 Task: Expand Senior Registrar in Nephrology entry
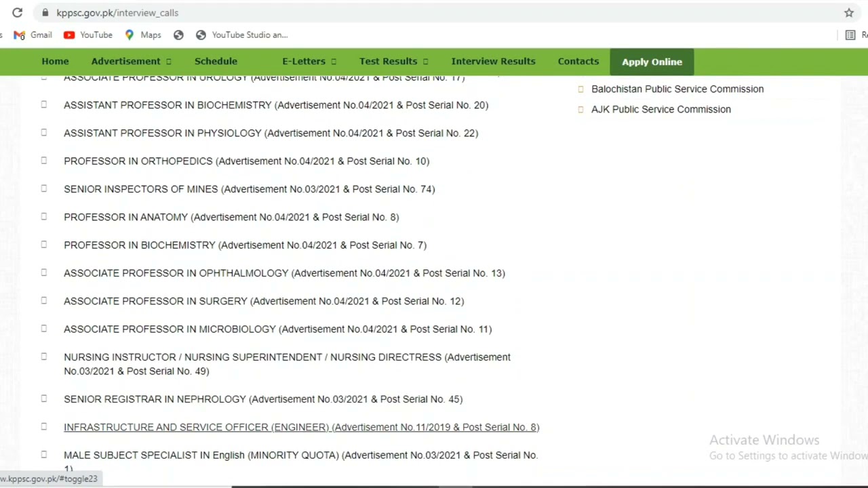click(263, 399)
